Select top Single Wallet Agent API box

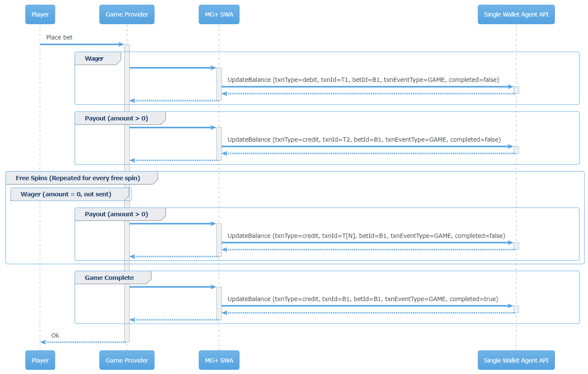516,14
